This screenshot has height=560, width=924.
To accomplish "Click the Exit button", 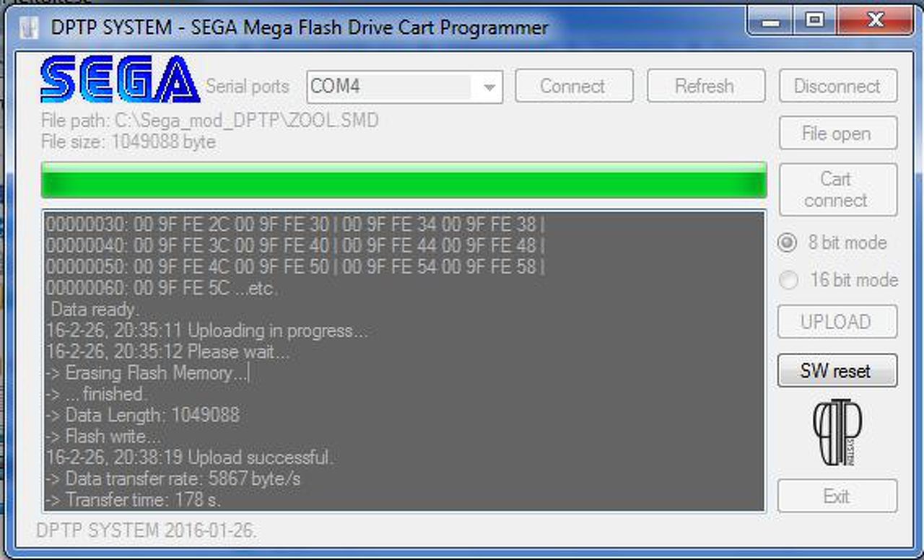I will (x=837, y=496).
